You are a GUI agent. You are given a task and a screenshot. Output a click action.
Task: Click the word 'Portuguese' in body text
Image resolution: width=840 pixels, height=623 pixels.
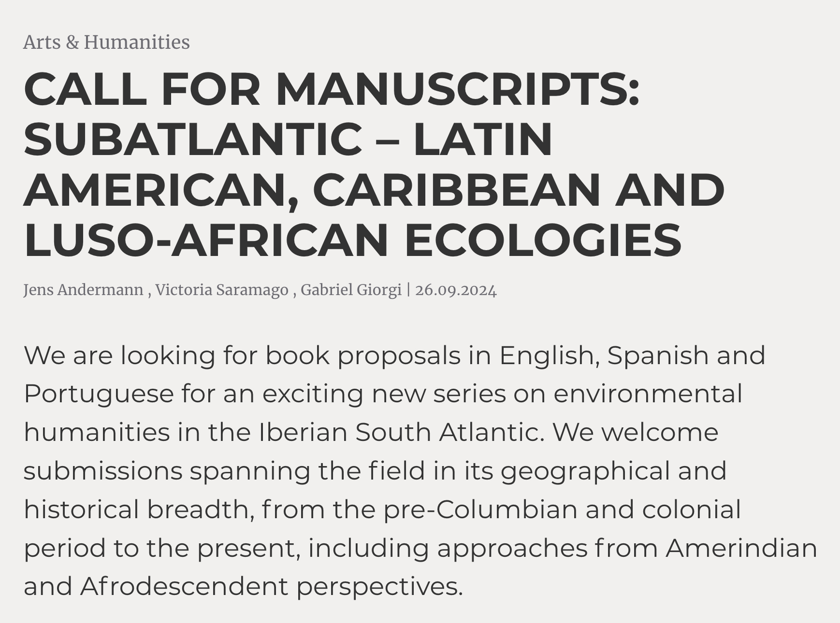coord(99,394)
